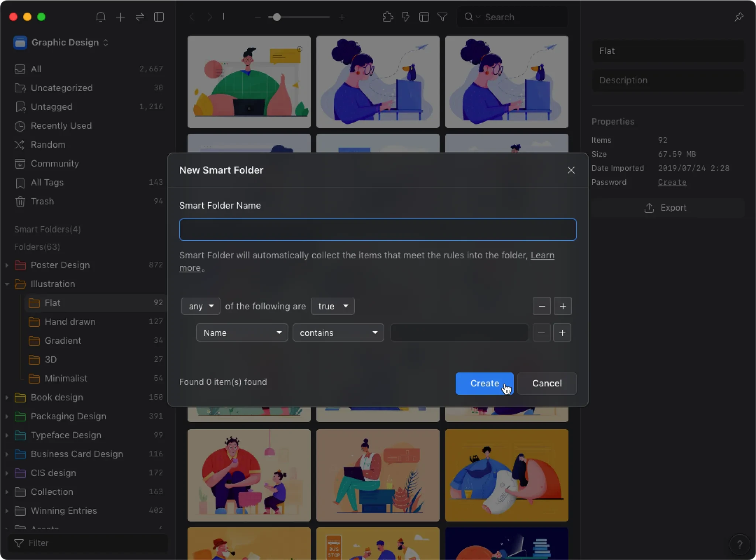Expand the Typeface Design folder
The image size is (756, 560).
pyautogui.click(x=7, y=435)
